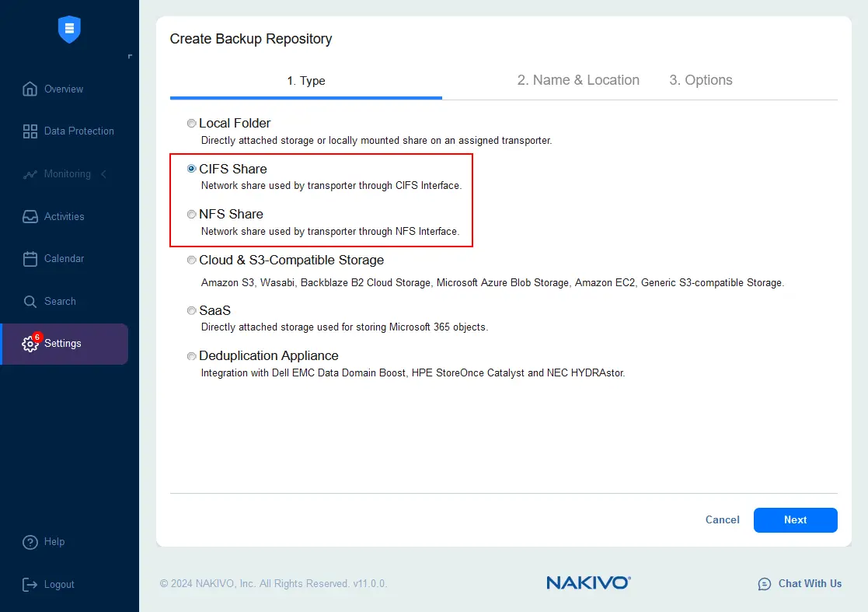Click the Help link label
Viewport: 868px width, 612px height.
[x=54, y=542]
